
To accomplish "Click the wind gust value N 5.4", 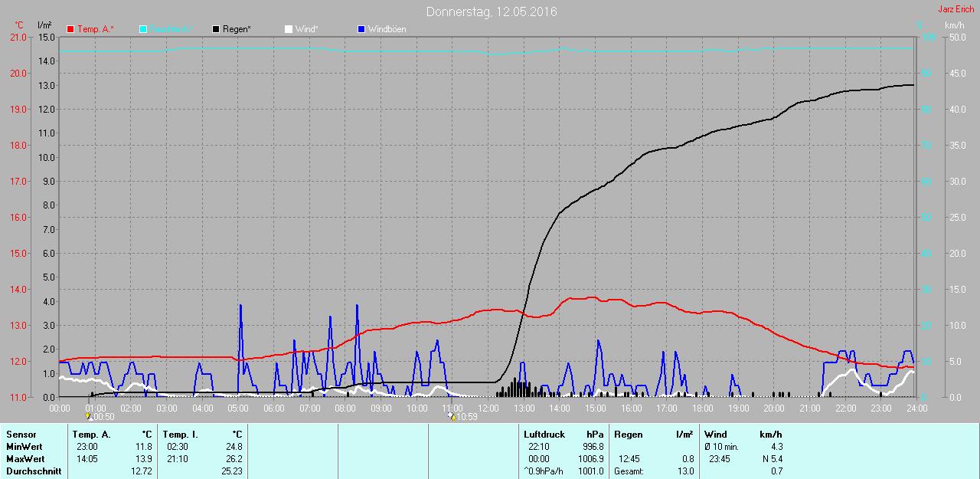I will (x=772, y=459).
